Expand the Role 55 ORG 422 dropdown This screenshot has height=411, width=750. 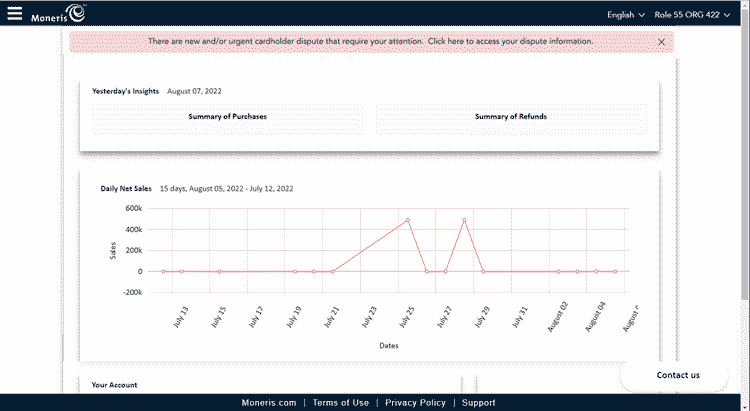tap(692, 15)
